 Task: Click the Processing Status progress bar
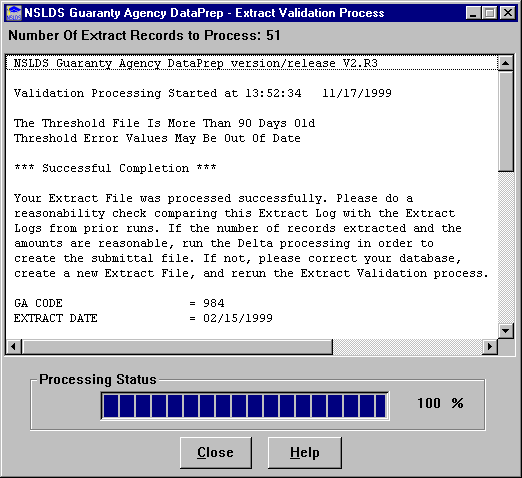pyautogui.click(x=245, y=406)
